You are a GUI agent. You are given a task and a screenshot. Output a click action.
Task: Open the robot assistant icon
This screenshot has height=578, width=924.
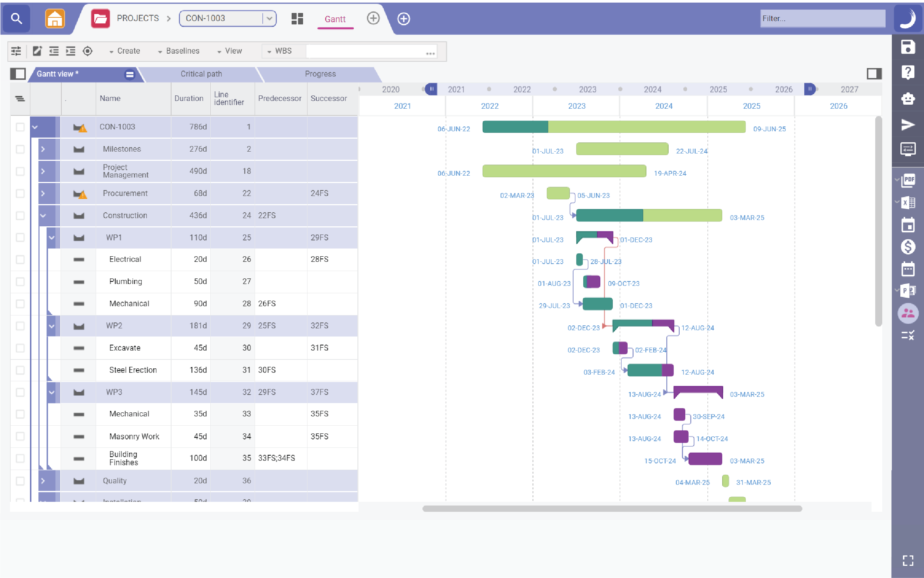coord(908,99)
